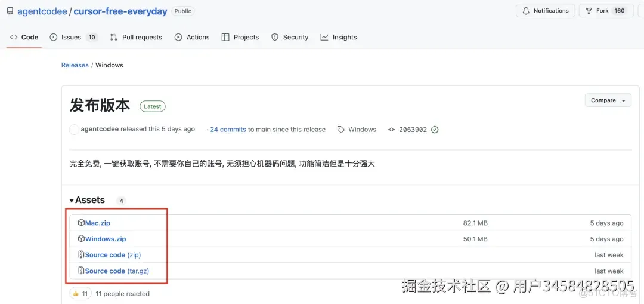644x304 pixels.
Task: Click the package icon beside Mac.zip
Action: pyautogui.click(x=81, y=223)
